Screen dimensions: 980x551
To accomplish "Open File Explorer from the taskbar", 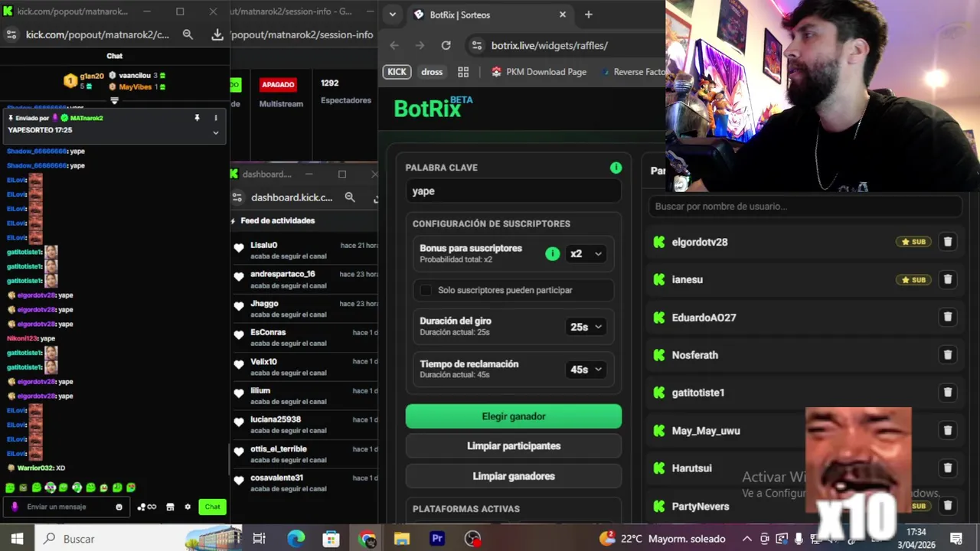I will [402, 539].
